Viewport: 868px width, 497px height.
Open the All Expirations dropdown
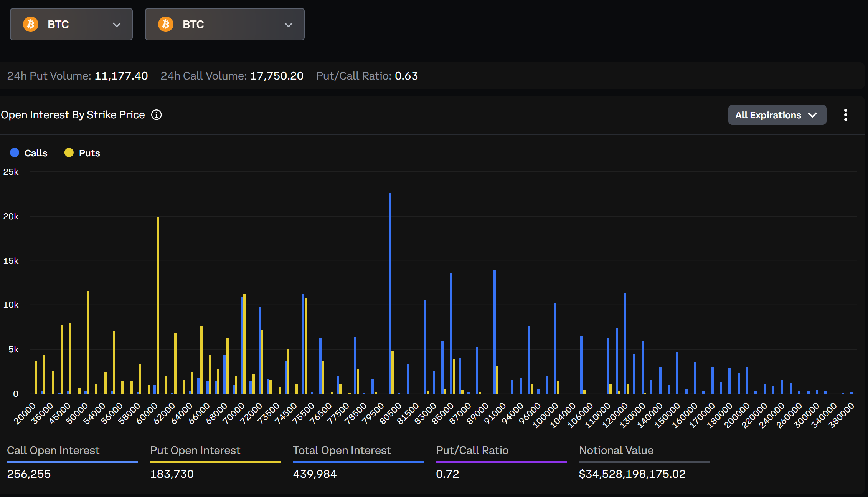coord(777,115)
